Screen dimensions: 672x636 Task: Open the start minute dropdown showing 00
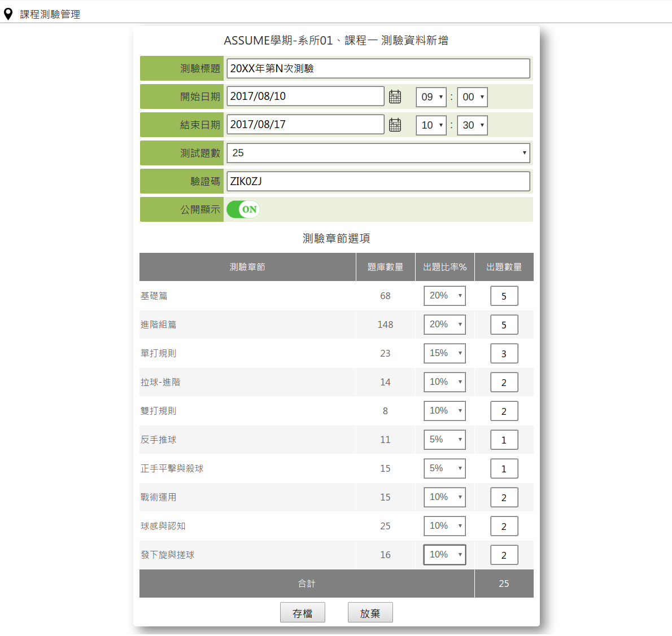click(x=472, y=97)
